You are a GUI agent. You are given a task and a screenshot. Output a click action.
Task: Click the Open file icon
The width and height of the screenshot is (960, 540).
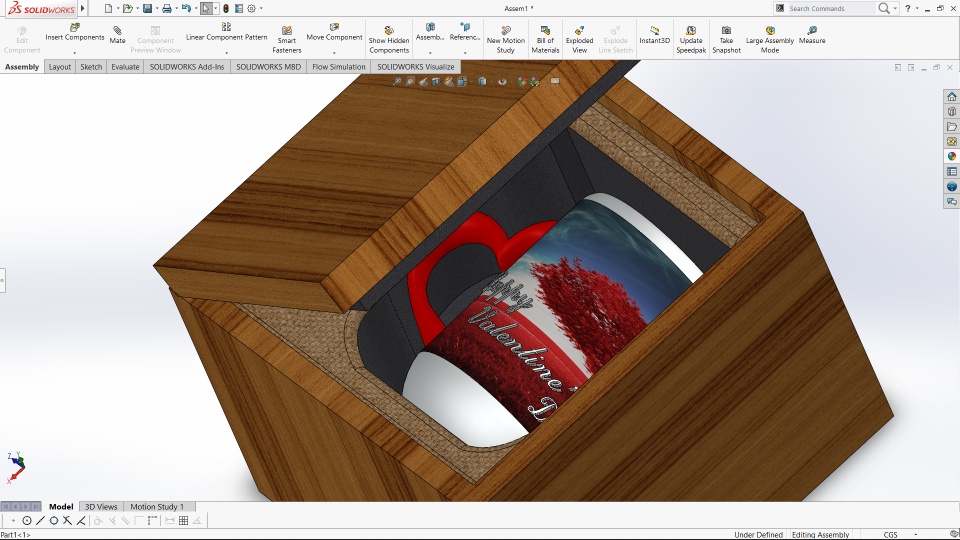tap(127, 9)
